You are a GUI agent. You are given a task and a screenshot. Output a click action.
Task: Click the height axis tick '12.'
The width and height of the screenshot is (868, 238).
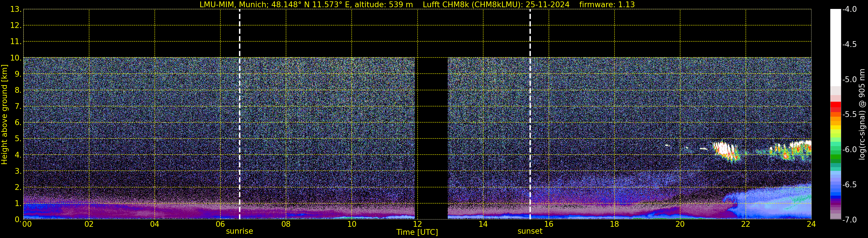[16, 26]
